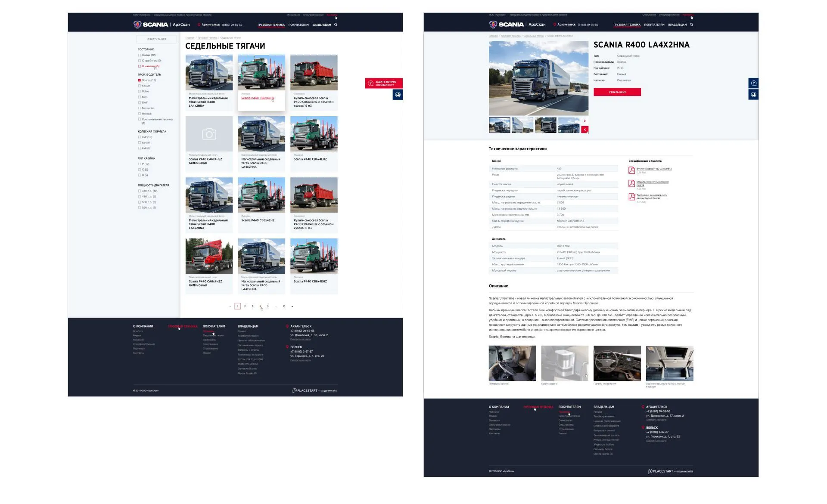Open ПОКУПАТЕЛЯМ menu in the catalog page header
Image resolution: width=827 pixels, height=504 pixels.
[x=298, y=25]
